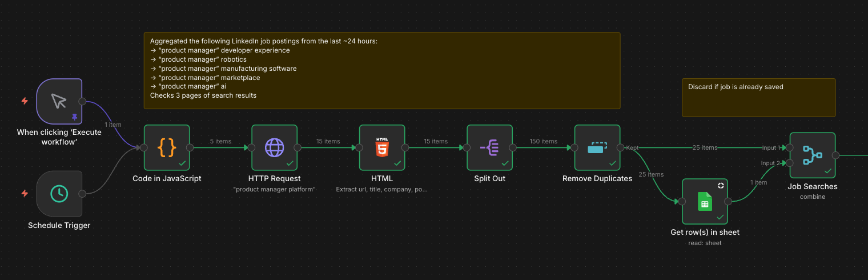
Task: Select the manual Execute workflow trigger node
Action: [x=59, y=101]
